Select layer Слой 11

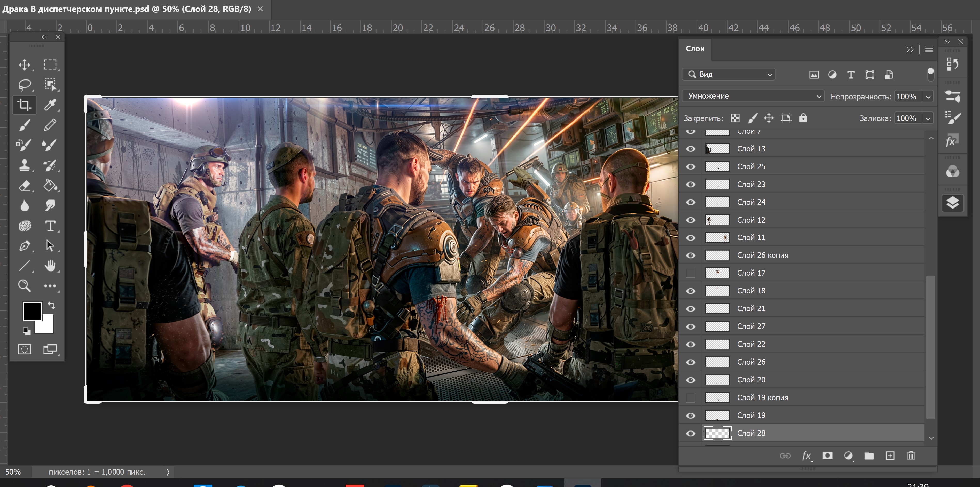[813, 238]
